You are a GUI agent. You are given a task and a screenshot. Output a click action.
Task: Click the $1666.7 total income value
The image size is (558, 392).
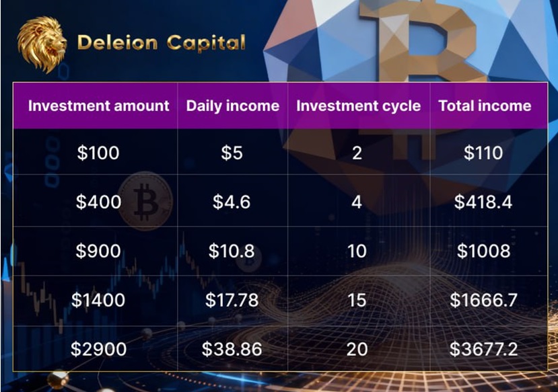(x=483, y=300)
